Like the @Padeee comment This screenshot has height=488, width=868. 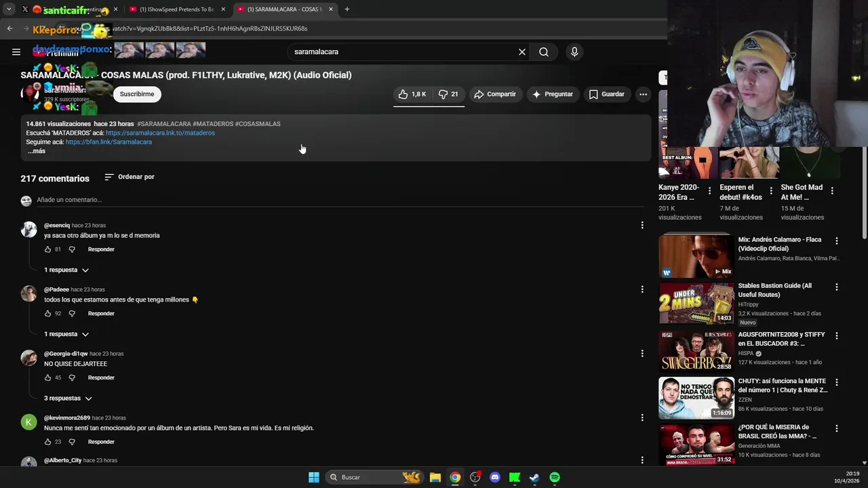47,314
